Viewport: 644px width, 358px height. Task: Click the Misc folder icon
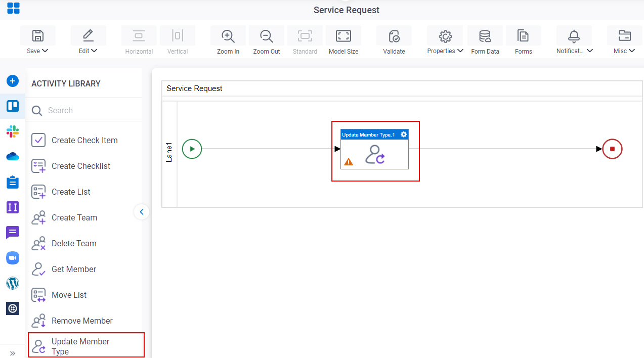pos(625,36)
